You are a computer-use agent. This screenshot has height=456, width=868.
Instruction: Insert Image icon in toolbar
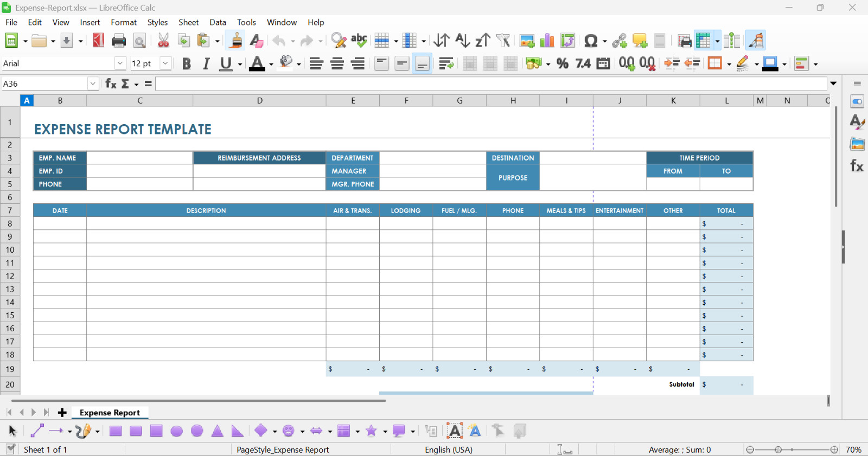click(x=527, y=41)
